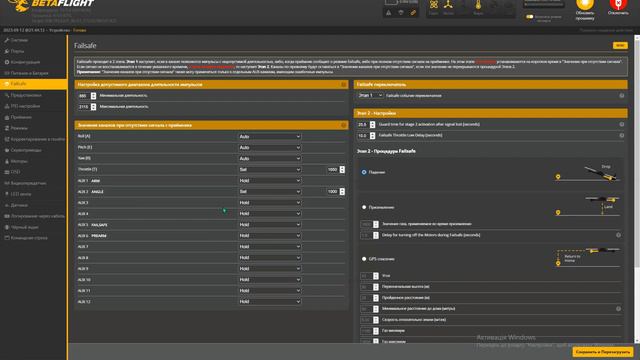The width and height of the screenshot is (640, 360).
Task: Open the Roll [A] mode dropdown
Action: coord(270,136)
